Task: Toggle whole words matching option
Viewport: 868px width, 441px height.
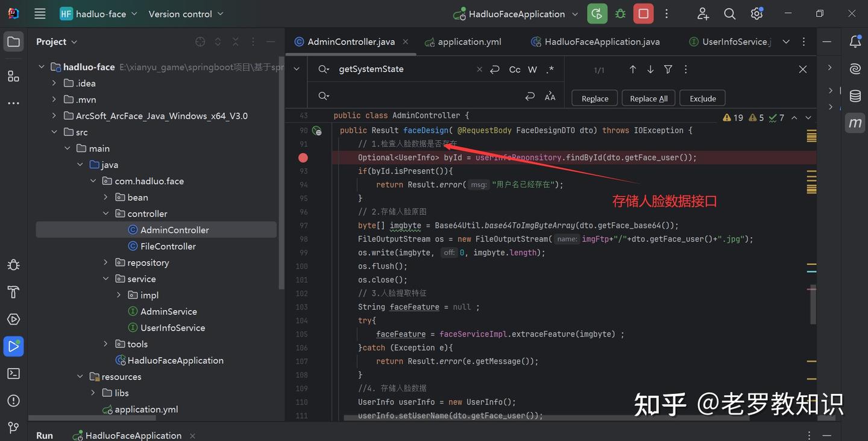Action: (x=532, y=69)
